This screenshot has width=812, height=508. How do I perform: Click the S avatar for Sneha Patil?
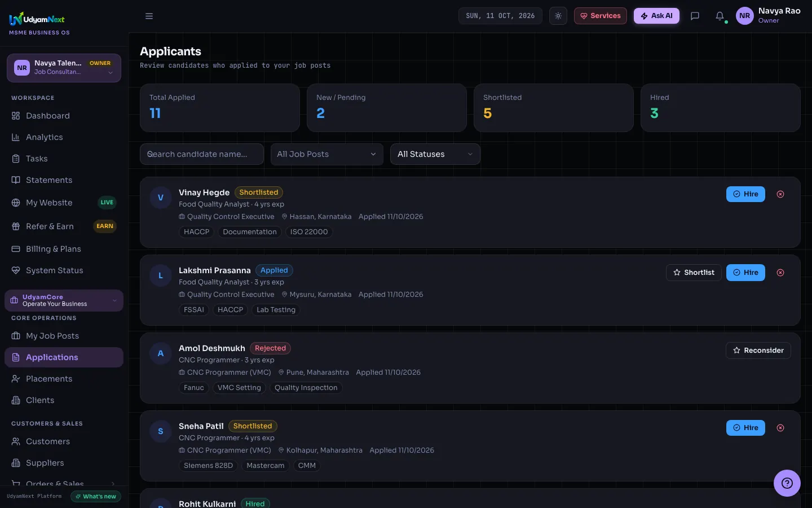tap(161, 431)
